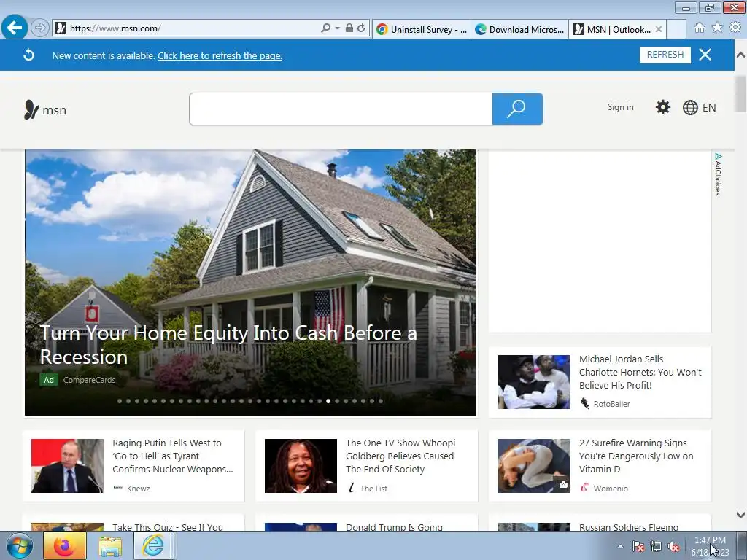Switch to the Download Microsoft tab

tap(519, 29)
